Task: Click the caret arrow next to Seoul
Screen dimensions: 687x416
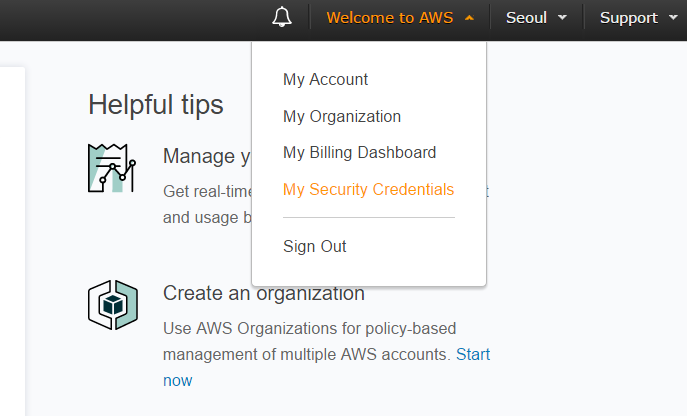Action: click(x=562, y=18)
